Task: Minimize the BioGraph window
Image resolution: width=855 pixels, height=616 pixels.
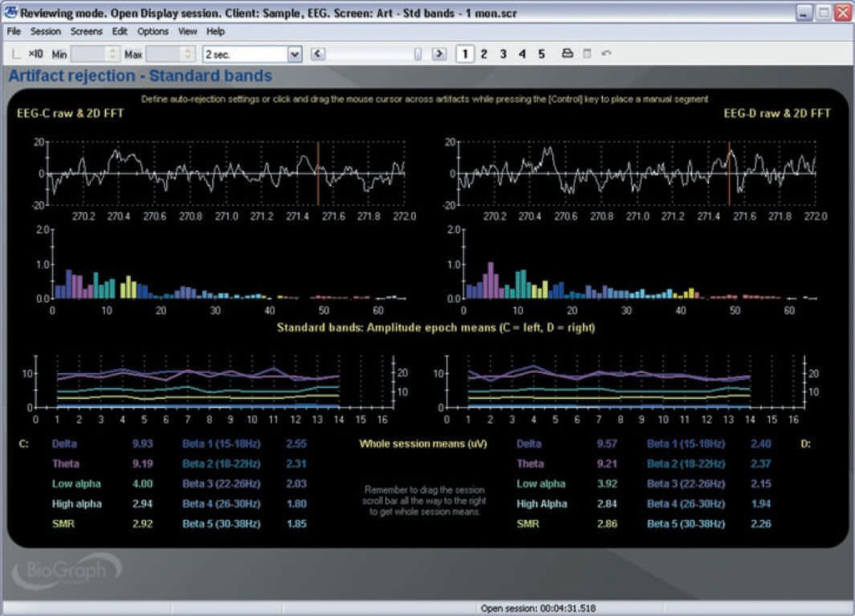Action: click(x=804, y=13)
